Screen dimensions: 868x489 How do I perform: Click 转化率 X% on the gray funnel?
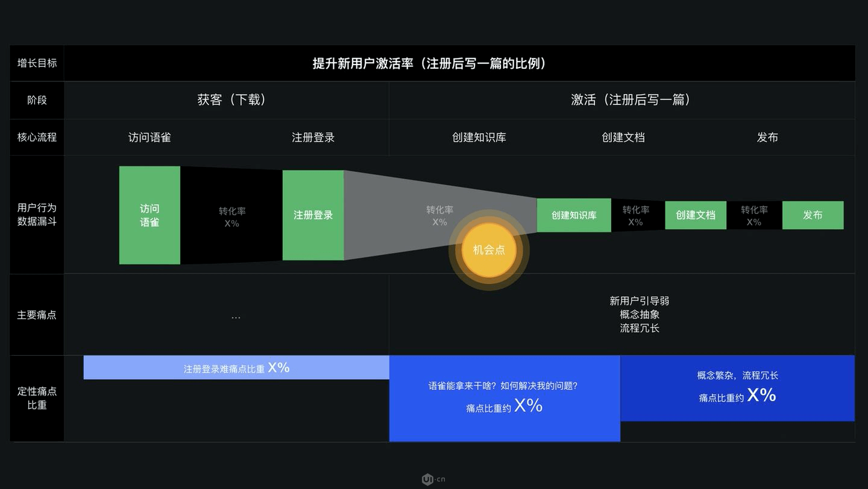pyautogui.click(x=440, y=216)
